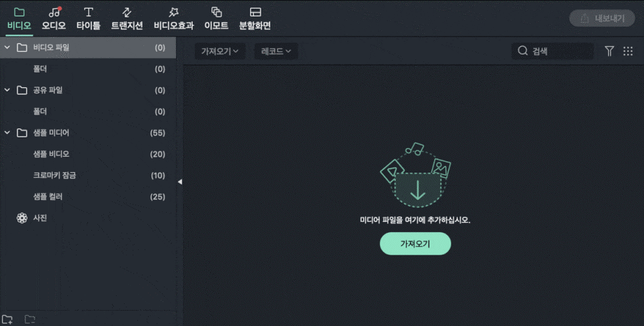Open the 사진 photos library
This screenshot has width=644, height=326.
(88, 218)
